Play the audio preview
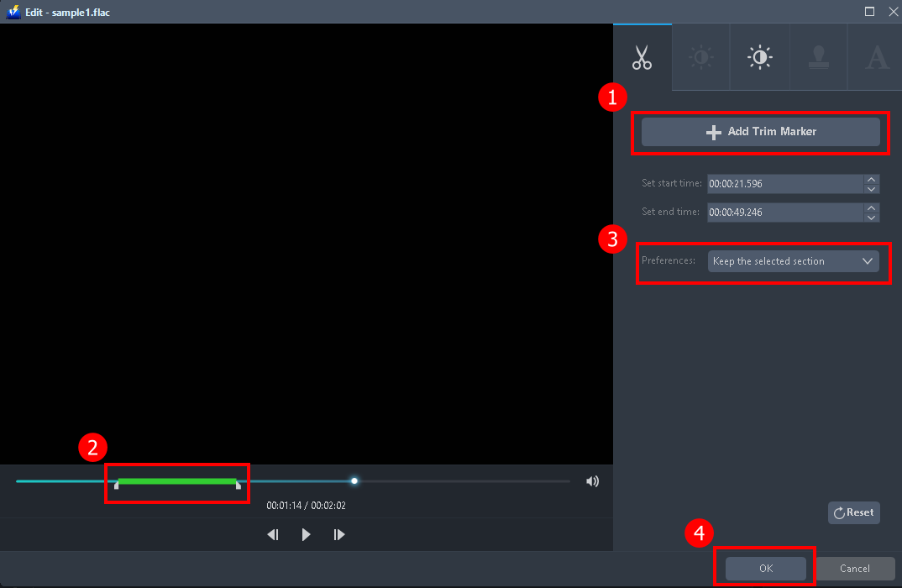The height and width of the screenshot is (588, 902). pos(306,533)
